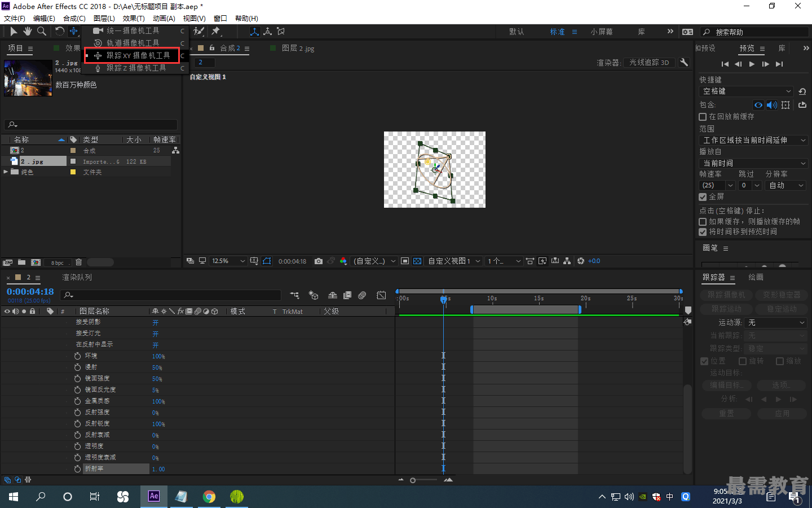Open the channel and color management icon
Viewport: 812px width, 508px height.
[x=343, y=261]
